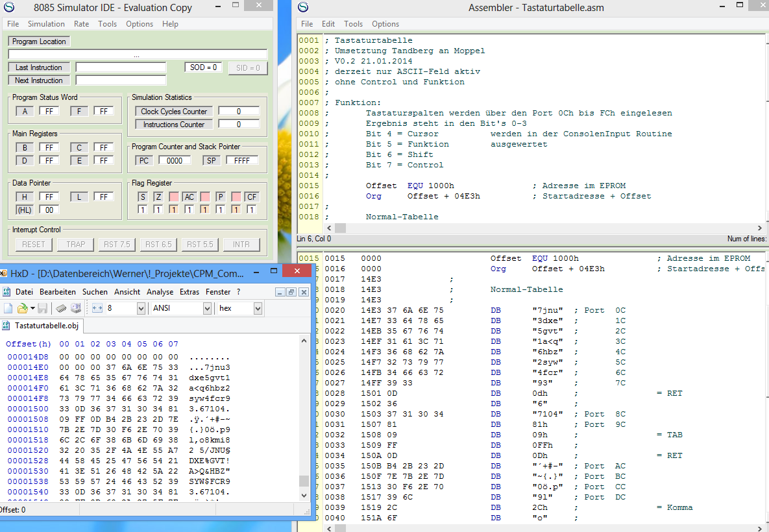
Task: Open the hex offset base dropdown
Action: click(x=258, y=309)
